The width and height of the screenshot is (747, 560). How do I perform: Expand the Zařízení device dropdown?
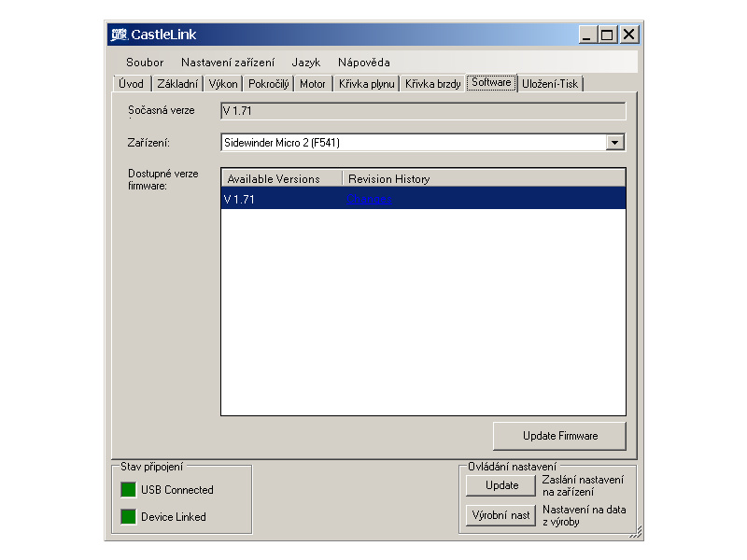click(x=614, y=143)
